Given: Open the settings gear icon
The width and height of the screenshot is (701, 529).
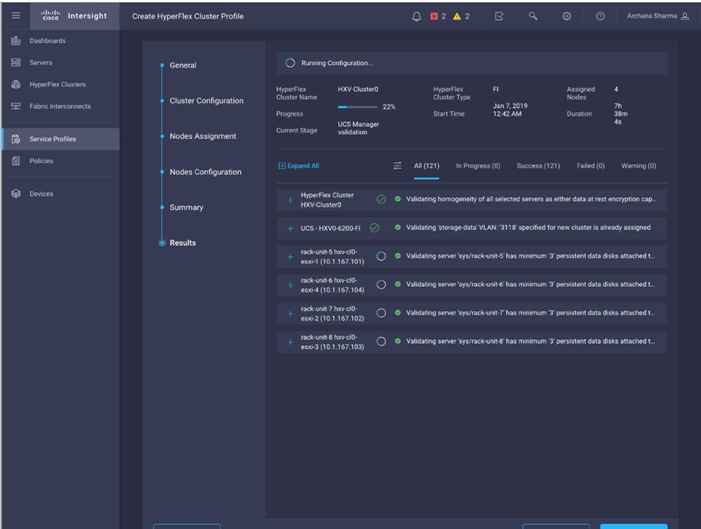Looking at the screenshot, I should coord(566,16).
